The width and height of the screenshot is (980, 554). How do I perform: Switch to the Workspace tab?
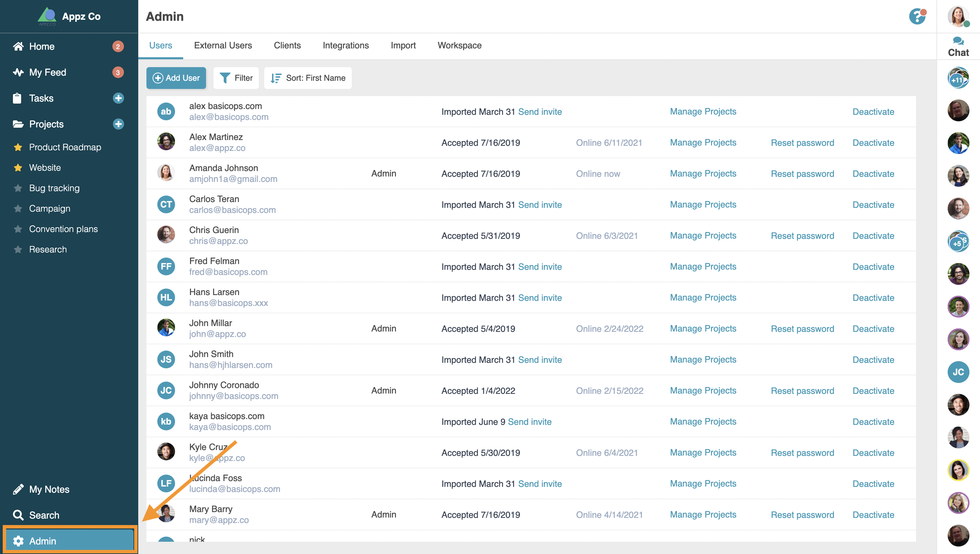point(460,46)
